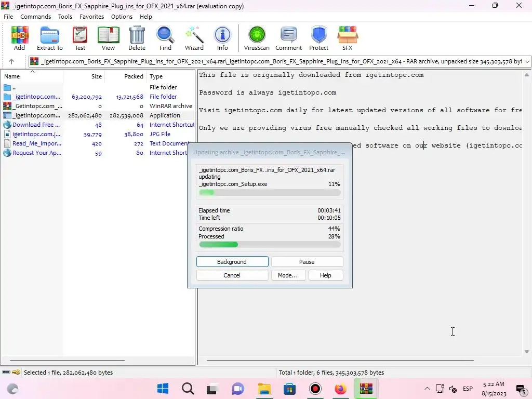The height and width of the screenshot is (399, 532).
Task: Sort by Size column header
Action: coord(84,76)
